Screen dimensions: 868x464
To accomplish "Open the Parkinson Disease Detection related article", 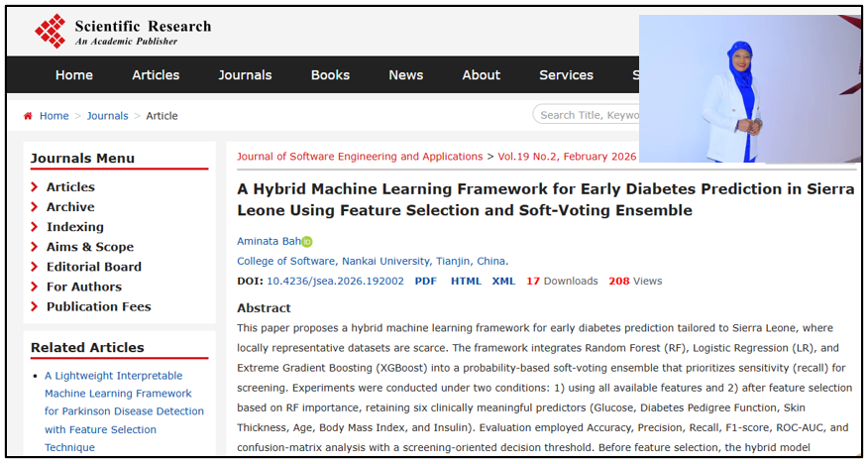I will coord(124,411).
